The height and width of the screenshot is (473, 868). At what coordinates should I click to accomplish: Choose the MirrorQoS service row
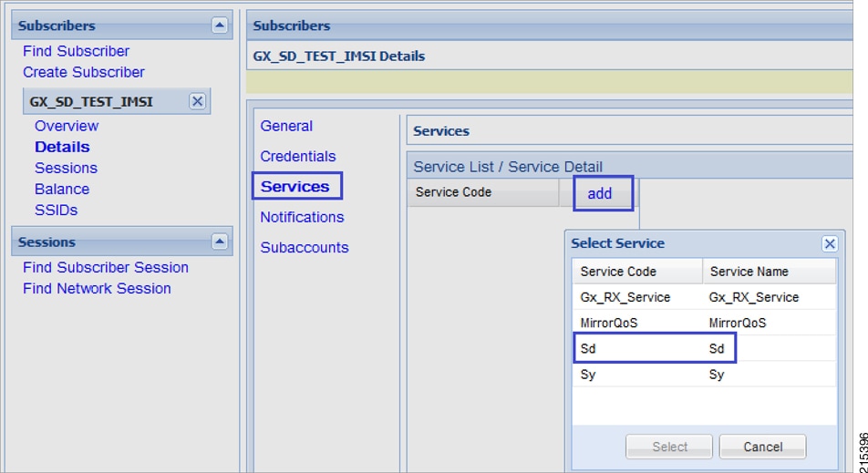point(704,323)
